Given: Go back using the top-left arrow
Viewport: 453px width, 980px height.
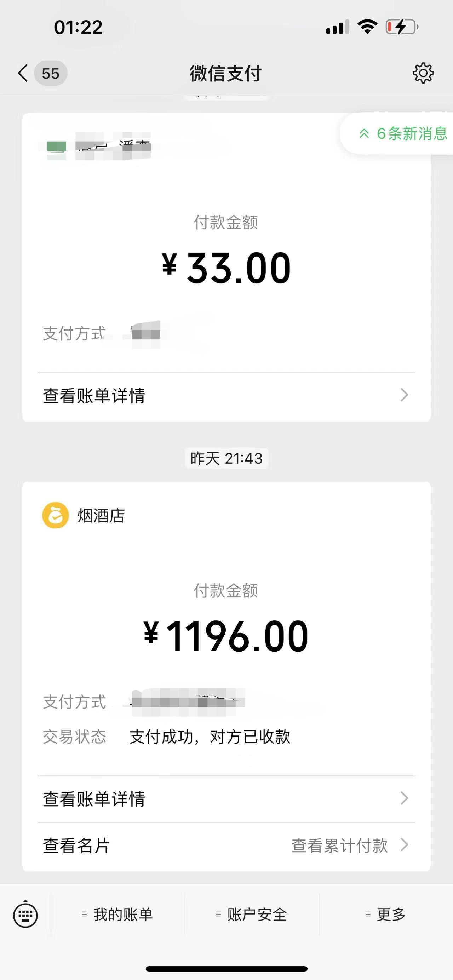Looking at the screenshot, I should (x=23, y=73).
